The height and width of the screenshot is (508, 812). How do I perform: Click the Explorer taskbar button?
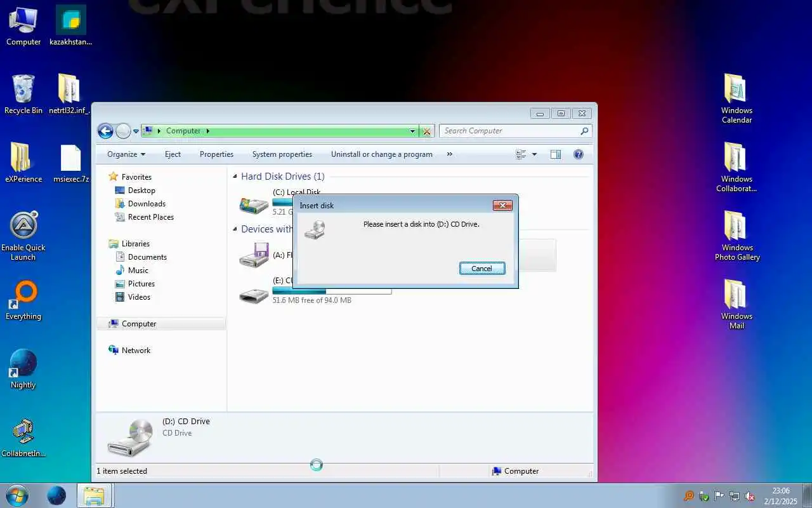94,495
